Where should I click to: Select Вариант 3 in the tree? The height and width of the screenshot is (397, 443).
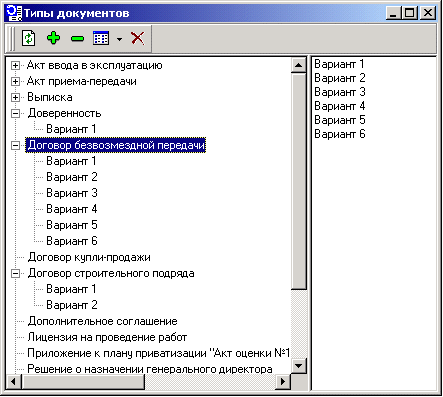(x=72, y=193)
